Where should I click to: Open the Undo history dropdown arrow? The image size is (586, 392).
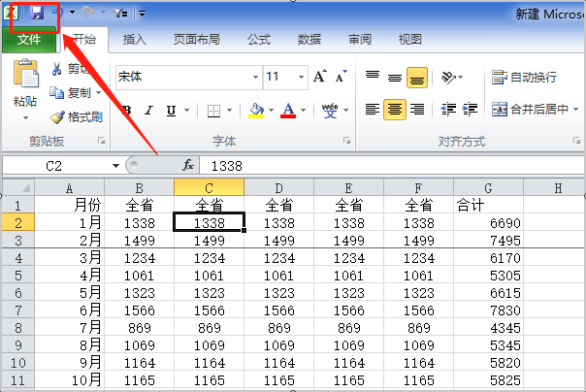72,13
